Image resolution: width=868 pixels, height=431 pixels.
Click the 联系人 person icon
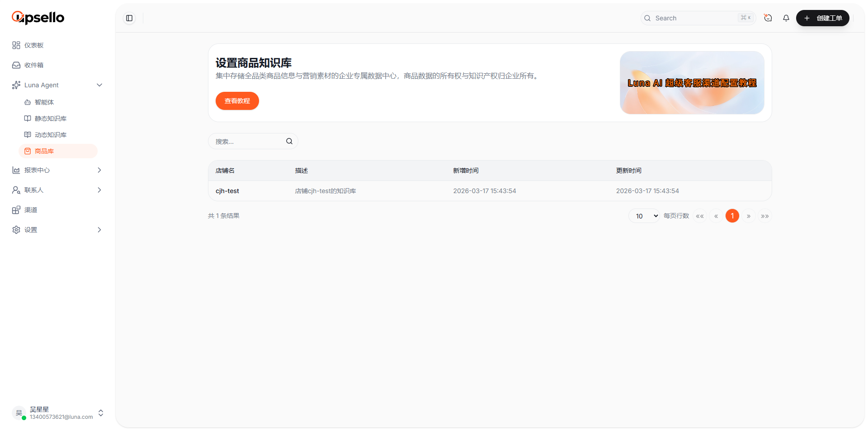16,190
